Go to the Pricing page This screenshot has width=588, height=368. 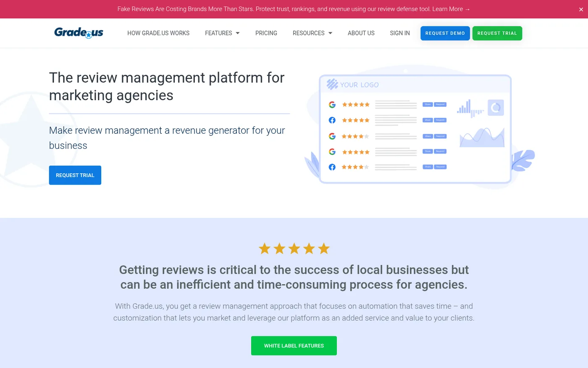coord(266,33)
